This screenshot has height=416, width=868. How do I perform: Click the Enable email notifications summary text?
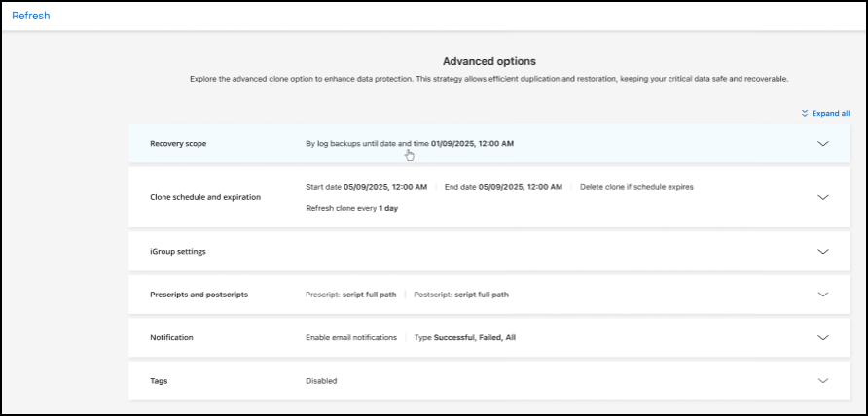351,337
